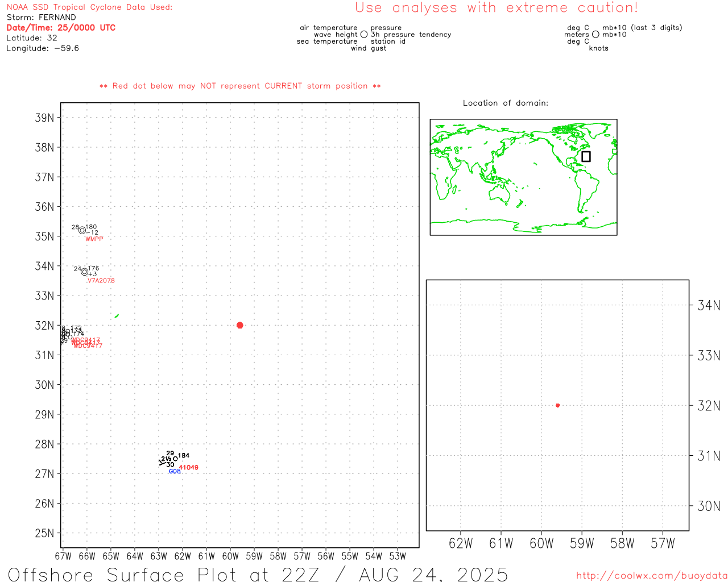Select the 'Date/Time: 25/0000 UTC' line
This screenshot has height=582, width=728.
(61, 28)
